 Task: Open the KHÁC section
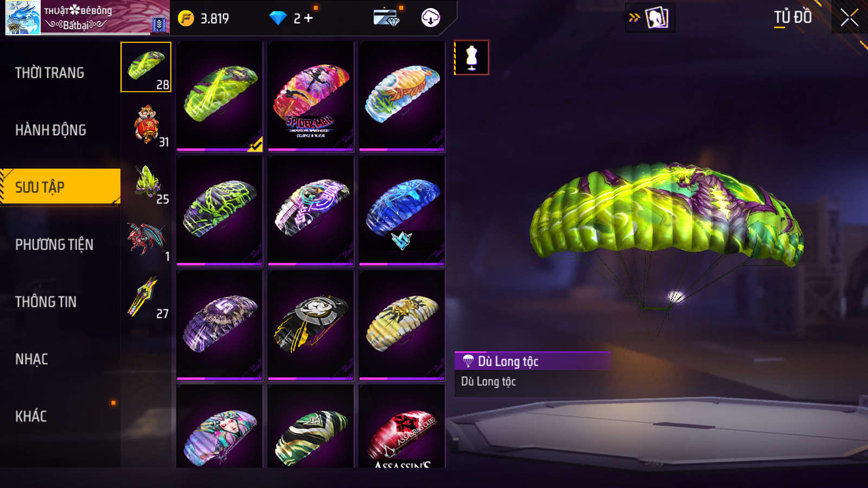pos(31,416)
